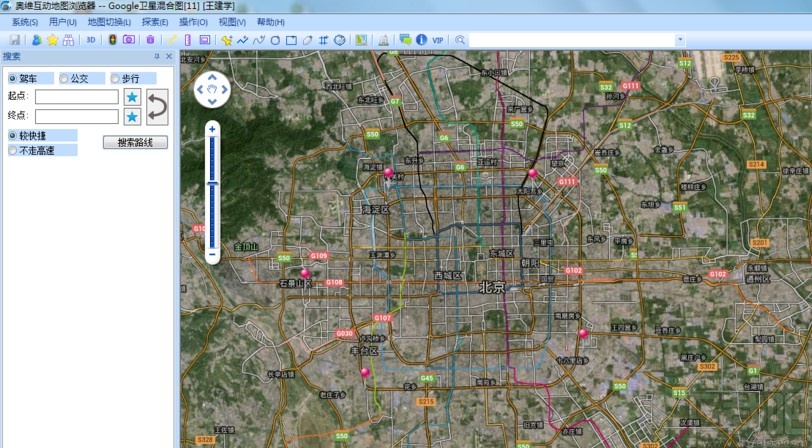The width and height of the screenshot is (812, 448).
Task: Add a placemark with pin tool
Action: [x=226, y=40]
